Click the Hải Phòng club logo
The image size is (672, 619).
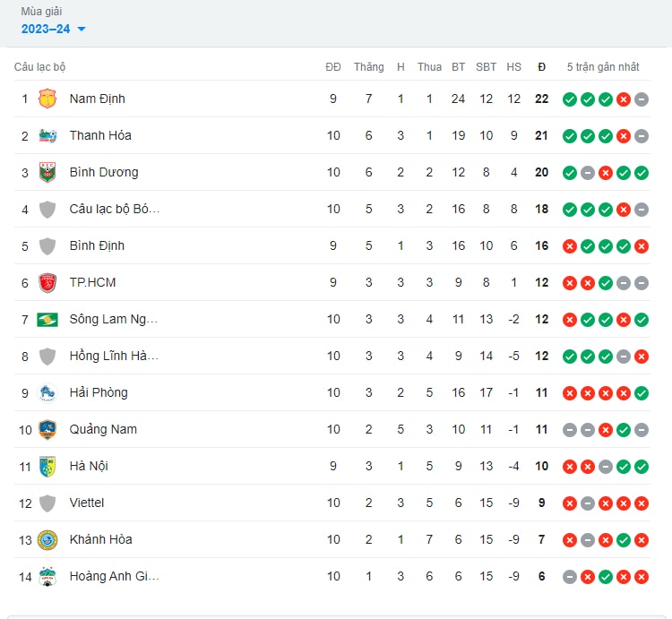coord(47,393)
